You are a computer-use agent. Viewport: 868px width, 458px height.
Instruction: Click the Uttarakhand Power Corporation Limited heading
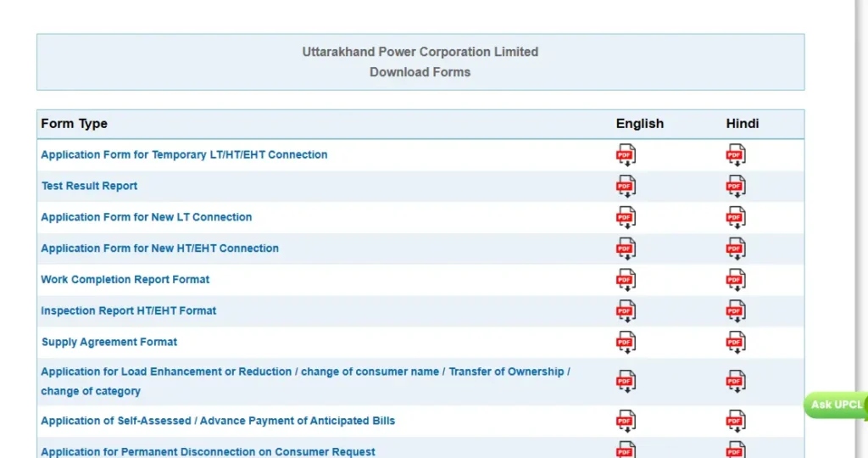pyautogui.click(x=420, y=52)
